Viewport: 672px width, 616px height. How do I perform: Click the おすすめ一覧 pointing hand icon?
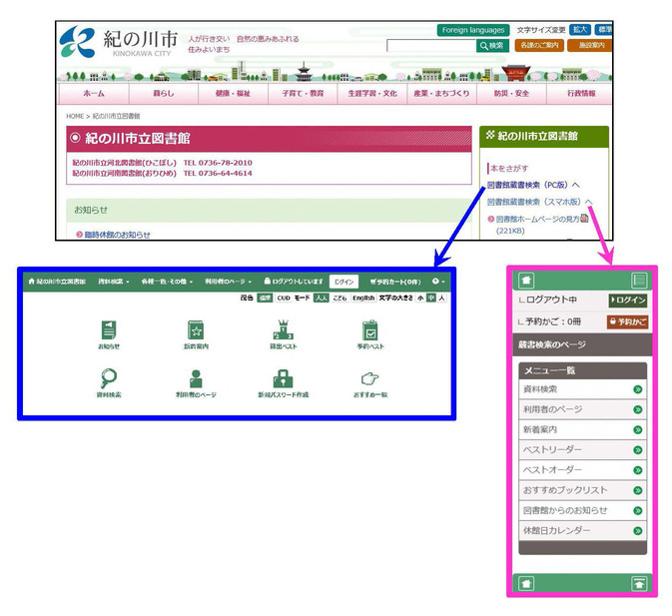pos(369,378)
